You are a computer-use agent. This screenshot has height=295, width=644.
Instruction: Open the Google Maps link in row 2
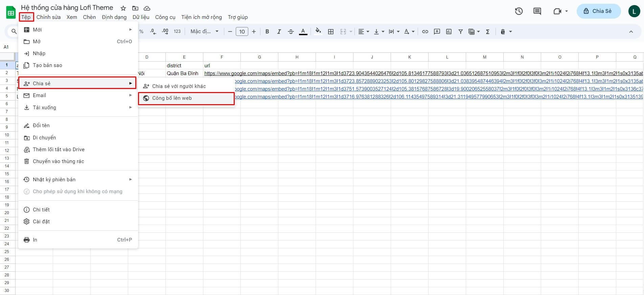(x=423, y=73)
